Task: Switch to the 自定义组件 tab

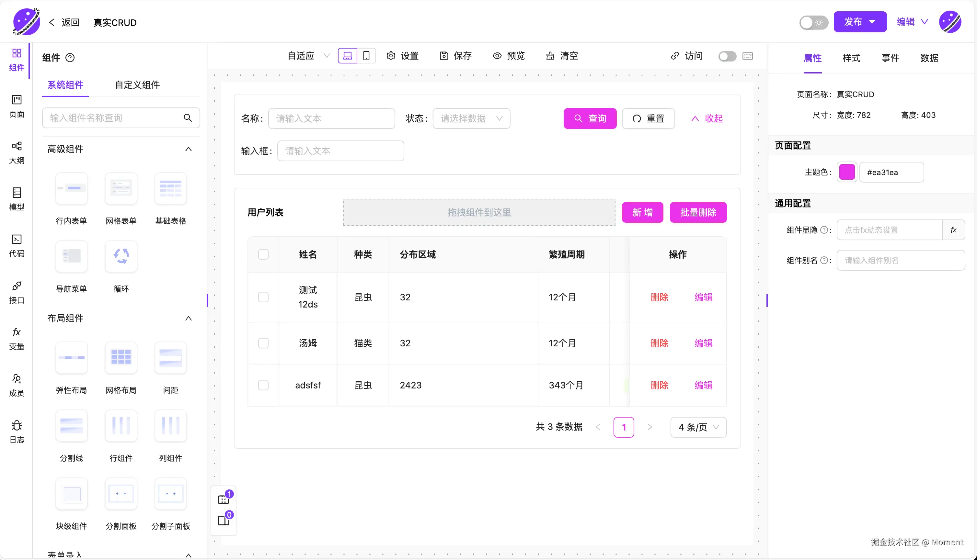Action: pyautogui.click(x=137, y=84)
